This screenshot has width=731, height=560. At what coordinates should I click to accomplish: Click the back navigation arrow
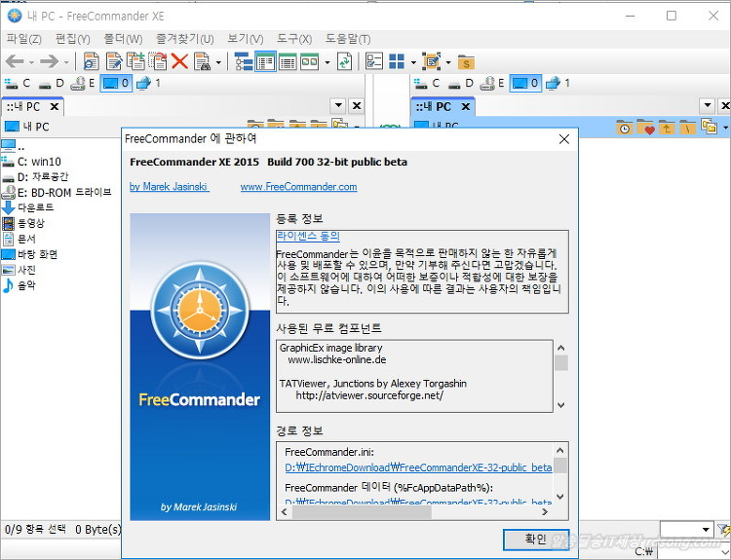point(15,61)
